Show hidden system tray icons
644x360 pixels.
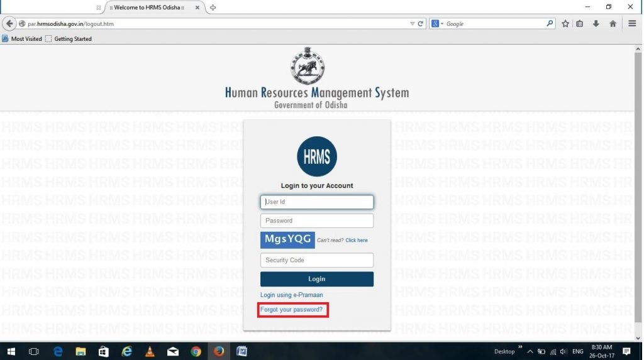pyautogui.click(x=530, y=351)
